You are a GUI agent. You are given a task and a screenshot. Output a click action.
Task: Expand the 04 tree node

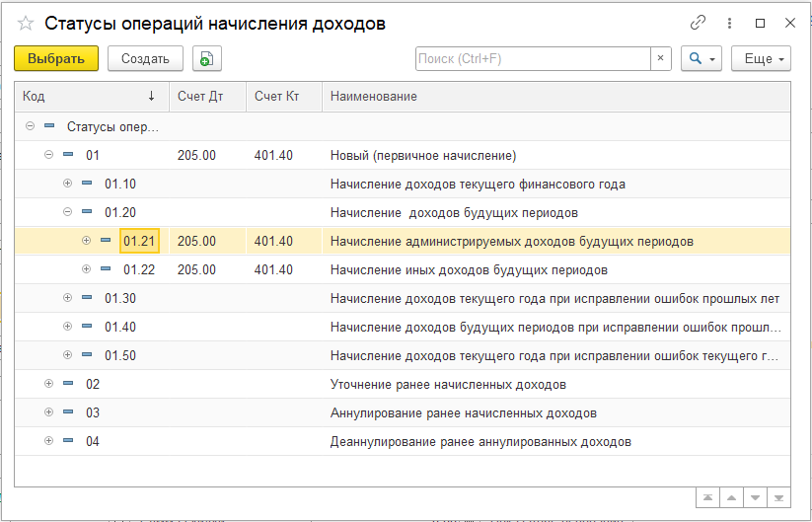[48, 441]
